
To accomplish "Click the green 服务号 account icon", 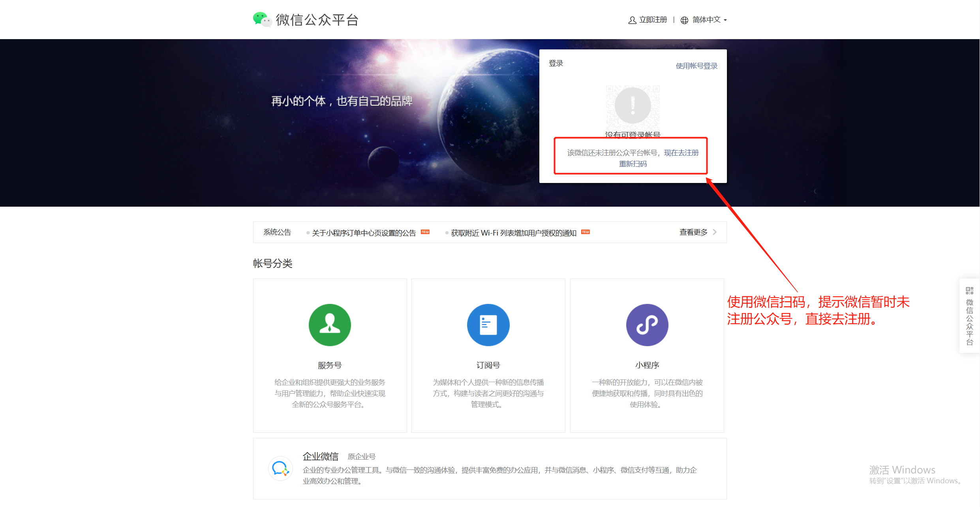I will [x=330, y=325].
